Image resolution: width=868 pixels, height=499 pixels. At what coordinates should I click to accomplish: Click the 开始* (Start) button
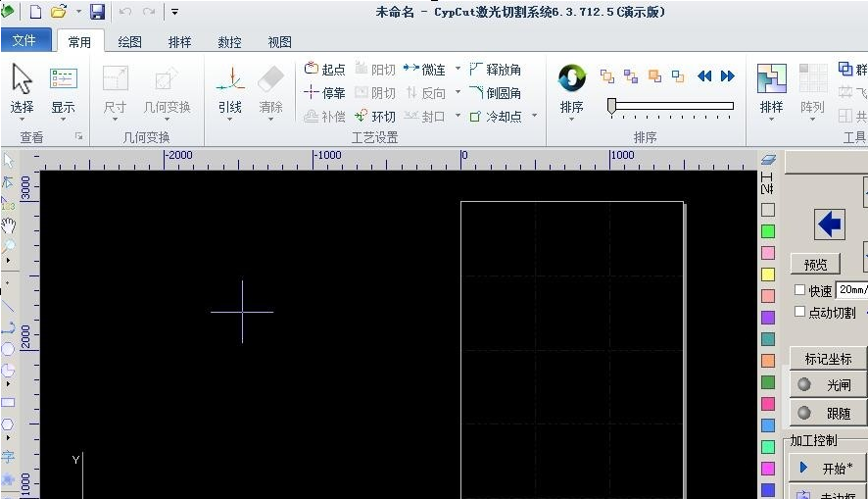[x=828, y=468]
